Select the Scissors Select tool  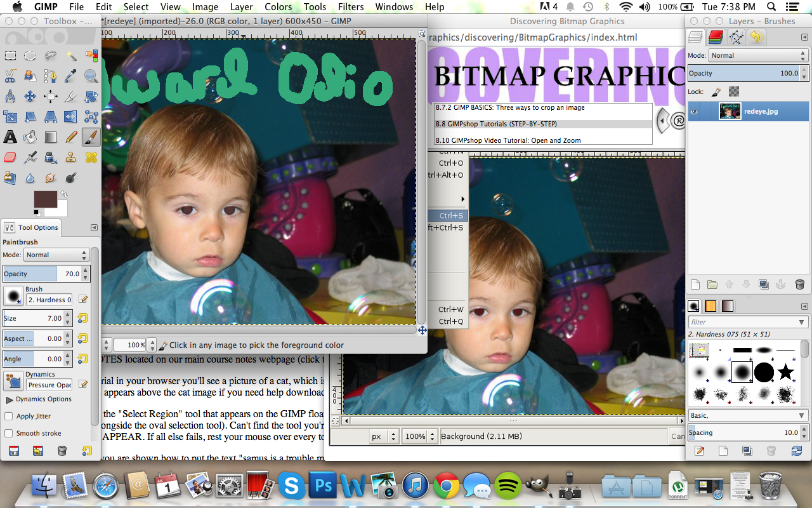coord(10,76)
